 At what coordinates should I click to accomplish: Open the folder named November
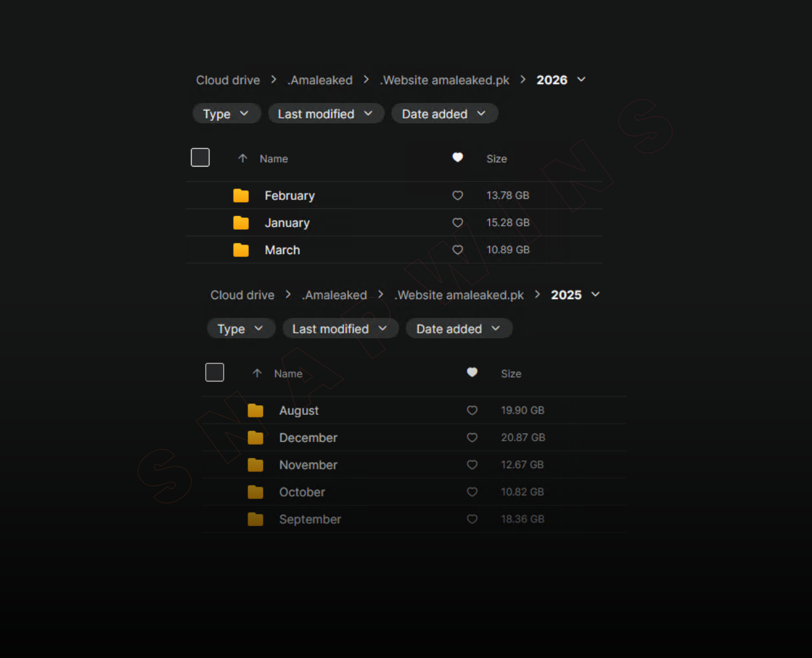pyautogui.click(x=308, y=465)
